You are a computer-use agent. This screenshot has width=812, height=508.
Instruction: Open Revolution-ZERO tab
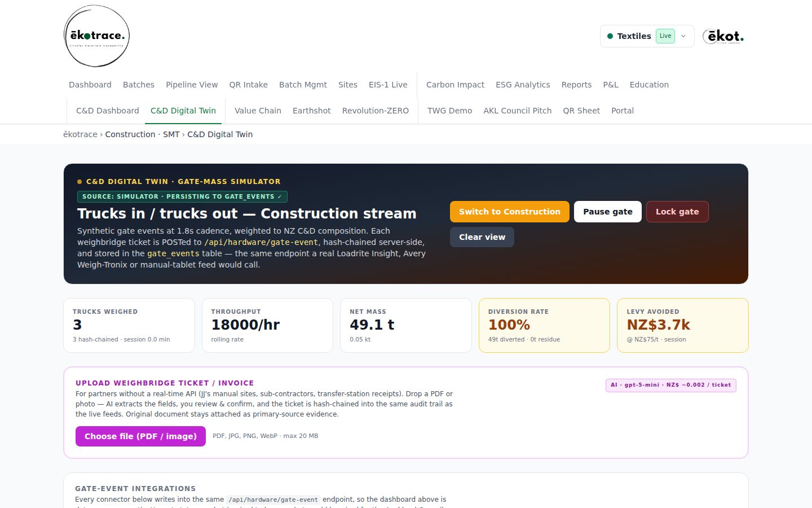[376, 111]
